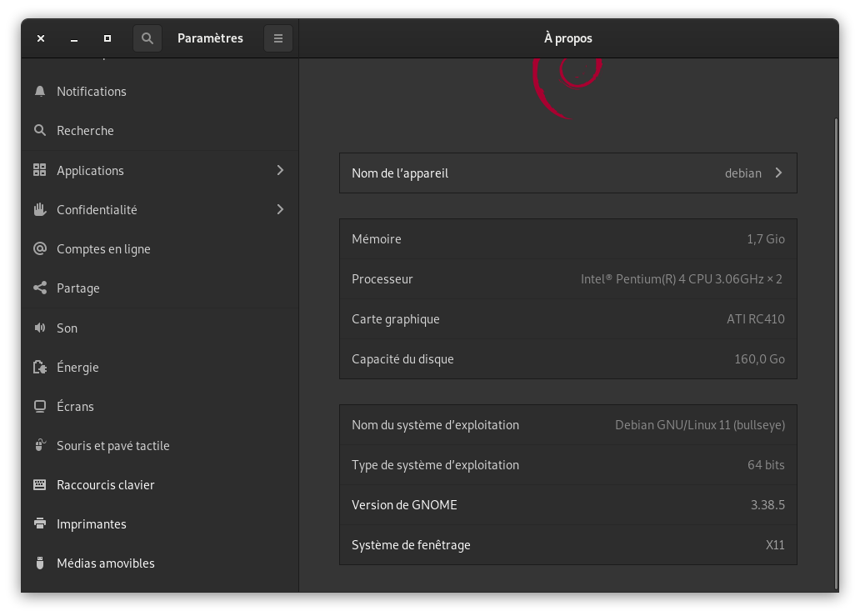Select Partage in the sidebar
Screen dimensions: 860x616
(160, 288)
